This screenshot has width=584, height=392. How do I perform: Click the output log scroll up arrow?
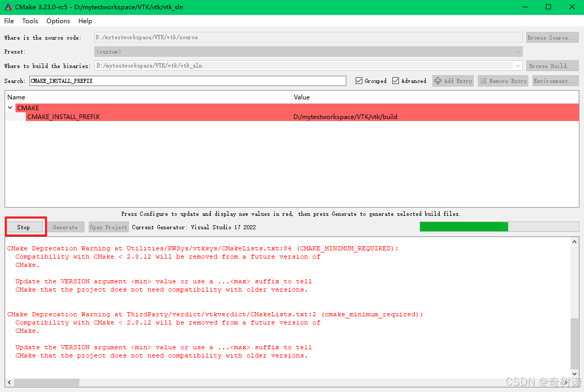pos(574,242)
